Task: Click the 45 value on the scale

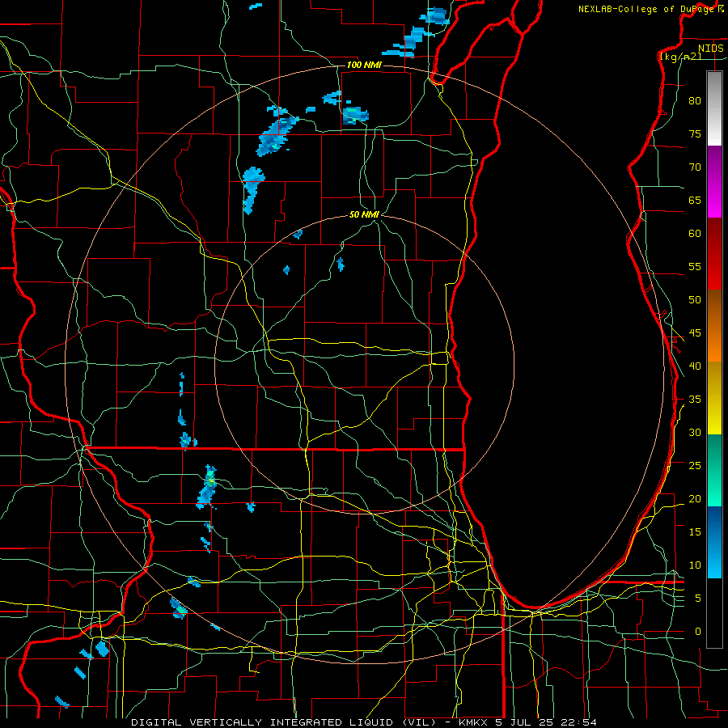Action: click(695, 332)
